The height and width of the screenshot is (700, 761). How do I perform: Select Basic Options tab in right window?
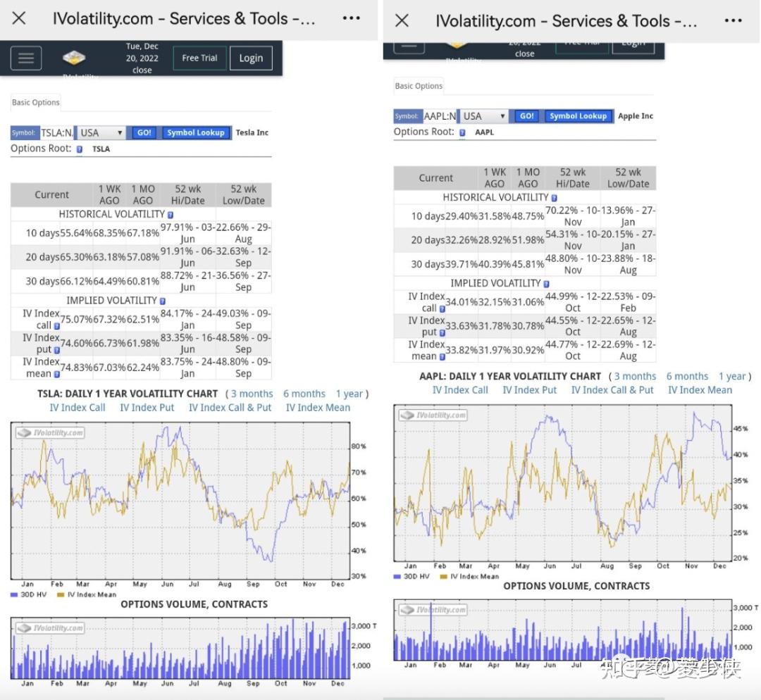point(419,86)
